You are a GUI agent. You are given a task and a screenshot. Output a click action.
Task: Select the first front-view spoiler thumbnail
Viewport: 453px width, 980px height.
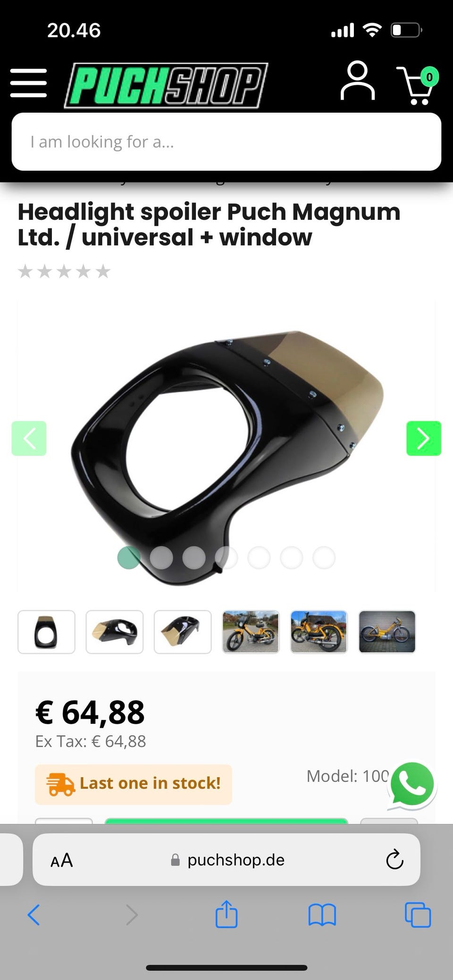tap(46, 632)
